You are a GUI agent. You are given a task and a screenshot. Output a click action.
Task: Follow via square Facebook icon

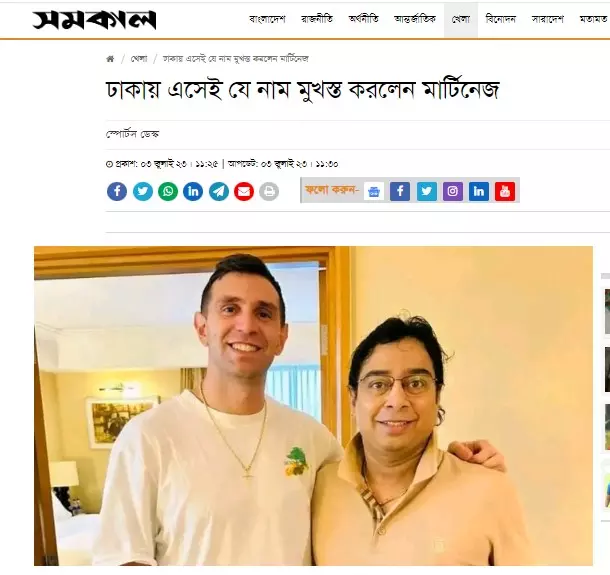coord(400,191)
